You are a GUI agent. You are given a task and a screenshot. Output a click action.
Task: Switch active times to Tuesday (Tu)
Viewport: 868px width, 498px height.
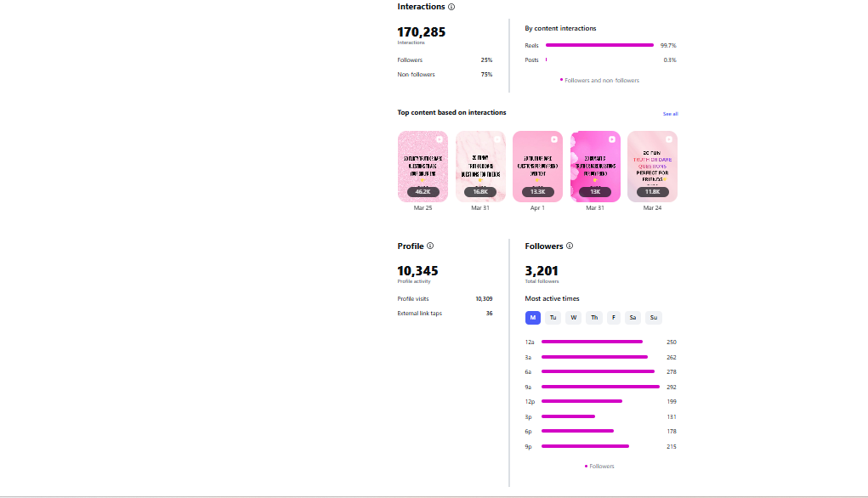tap(553, 318)
